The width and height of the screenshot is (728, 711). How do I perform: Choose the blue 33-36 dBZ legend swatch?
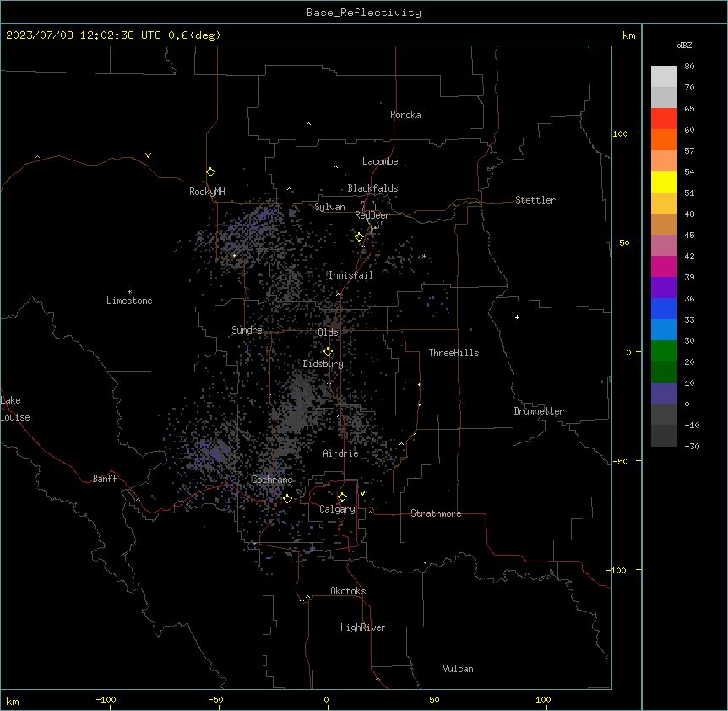coord(664,308)
